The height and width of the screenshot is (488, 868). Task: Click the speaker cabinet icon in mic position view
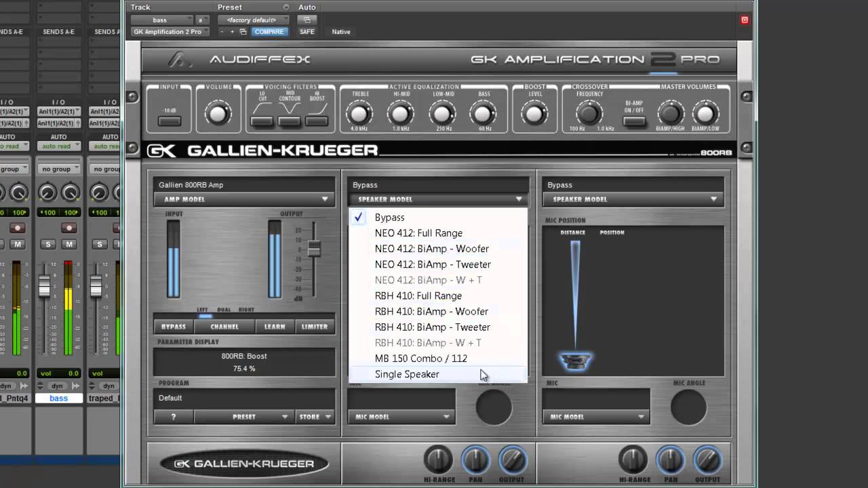point(575,361)
